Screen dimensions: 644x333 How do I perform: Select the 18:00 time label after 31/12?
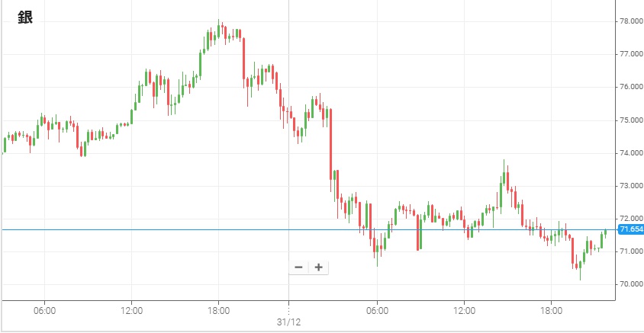click(x=551, y=311)
